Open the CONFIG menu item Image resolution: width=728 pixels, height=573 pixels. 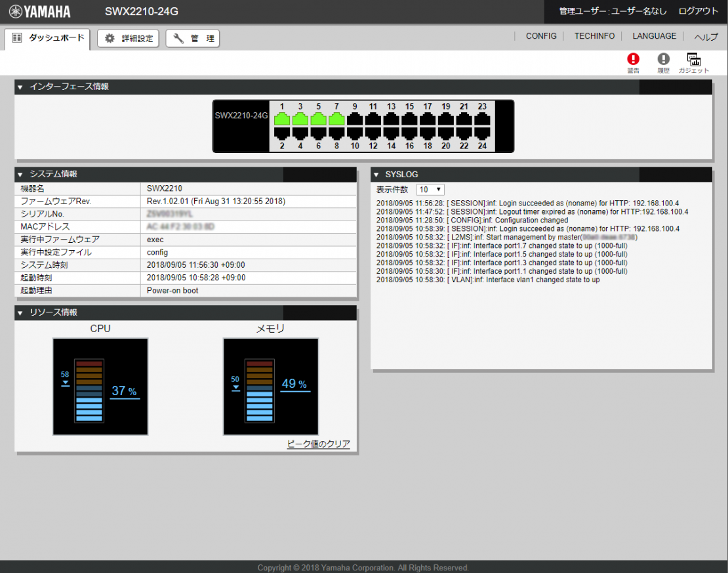pyautogui.click(x=541, y=36)
